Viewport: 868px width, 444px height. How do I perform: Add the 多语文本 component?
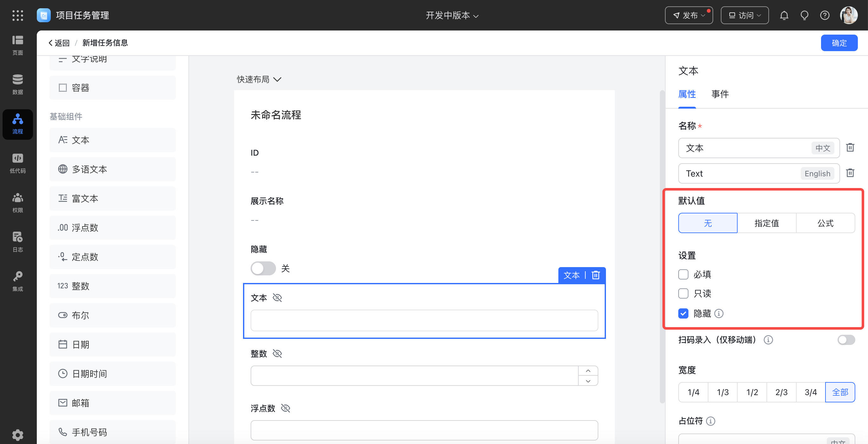pyautogui.click(x=113, y=169)
